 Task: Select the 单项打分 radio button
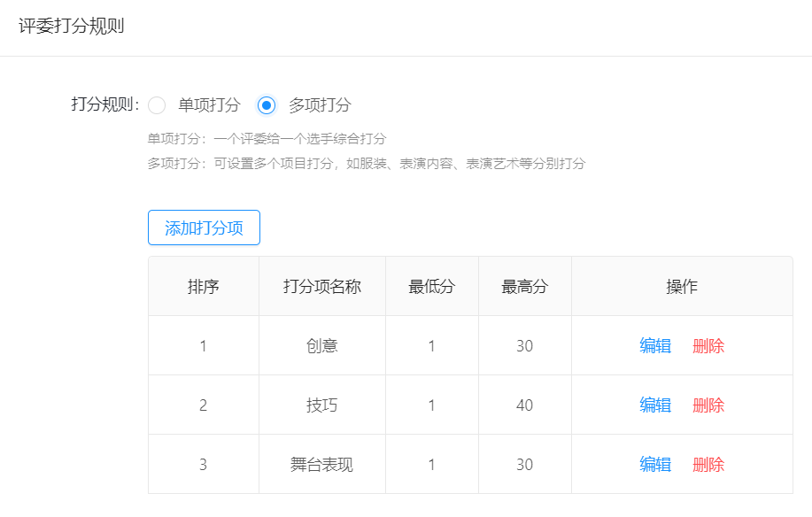157,105
